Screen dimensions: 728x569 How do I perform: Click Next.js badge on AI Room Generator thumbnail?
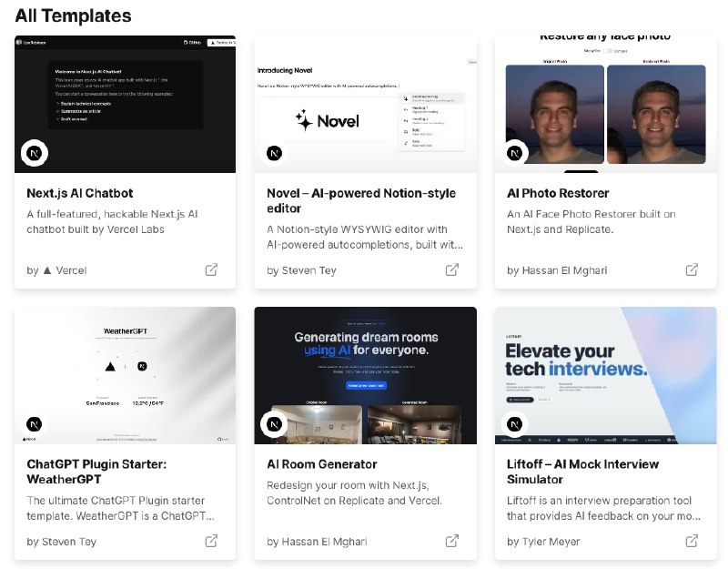click(x=275, y=423)
